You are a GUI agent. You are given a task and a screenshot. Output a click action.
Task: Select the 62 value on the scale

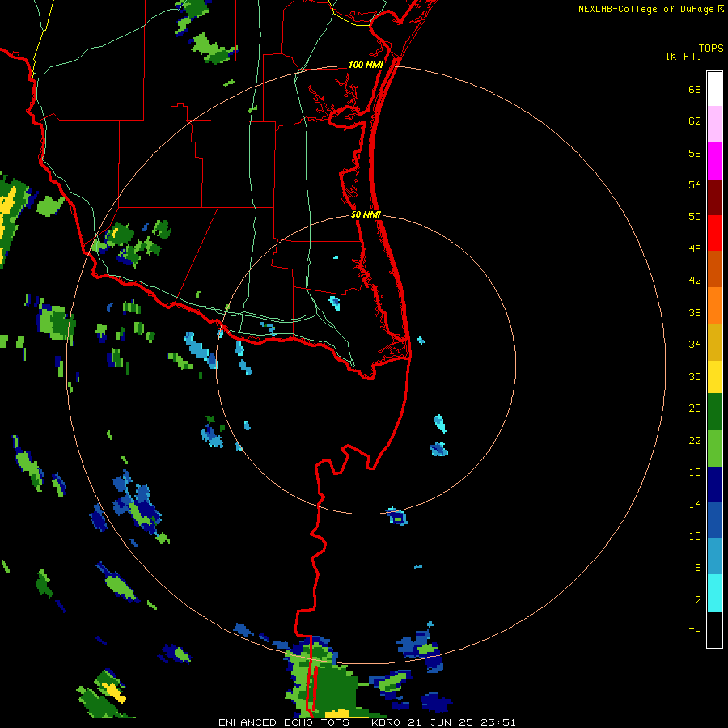695,121
